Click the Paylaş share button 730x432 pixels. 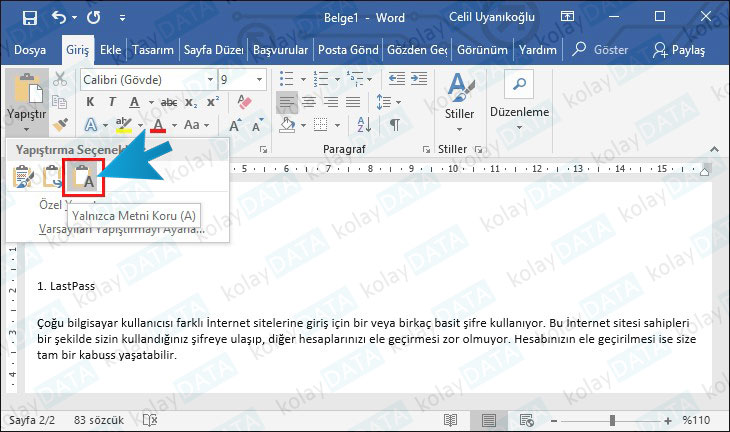679,50
